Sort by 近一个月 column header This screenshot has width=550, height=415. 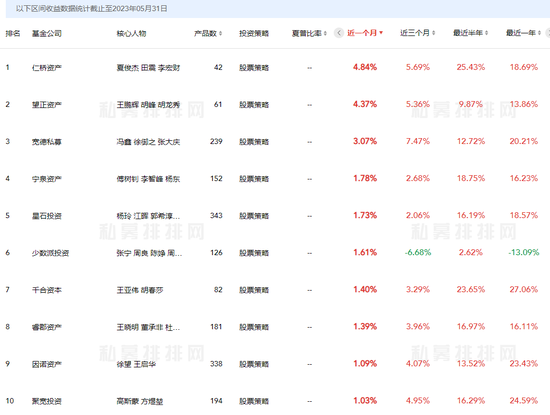click(365, 33)
